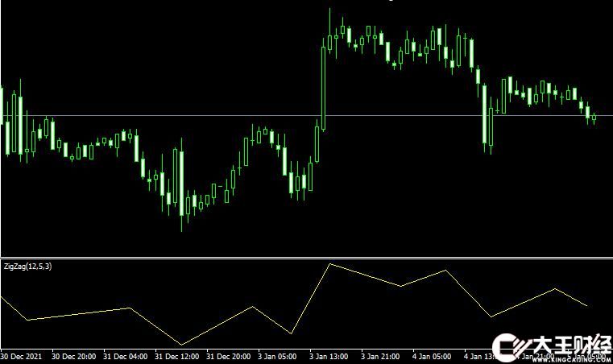The height and width of the screenshot is (364, 613).
Task: Click the lowest trough of the ZigZag line
Action: coord(181,345)
